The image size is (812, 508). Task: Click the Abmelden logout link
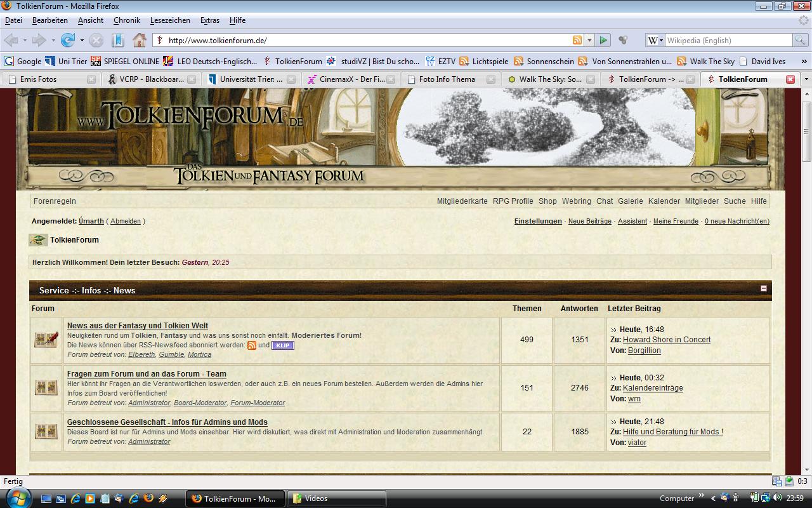point(126,221)
